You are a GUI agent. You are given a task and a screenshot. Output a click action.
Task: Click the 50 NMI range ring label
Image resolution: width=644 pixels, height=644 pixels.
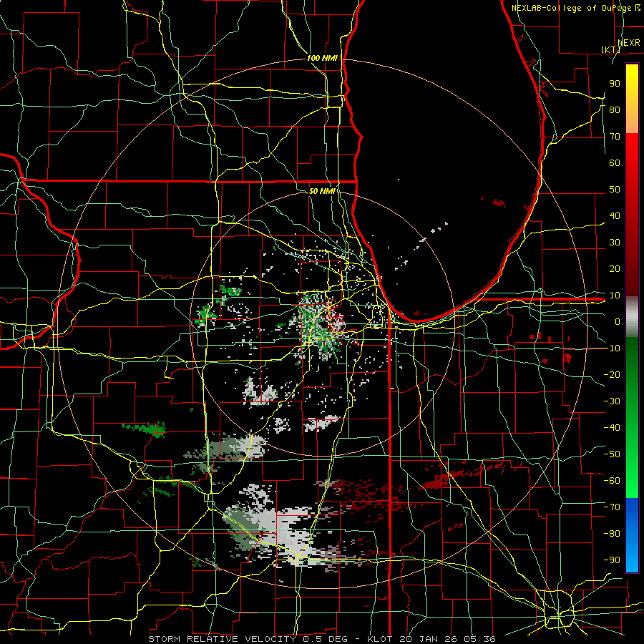click(322, 191)
